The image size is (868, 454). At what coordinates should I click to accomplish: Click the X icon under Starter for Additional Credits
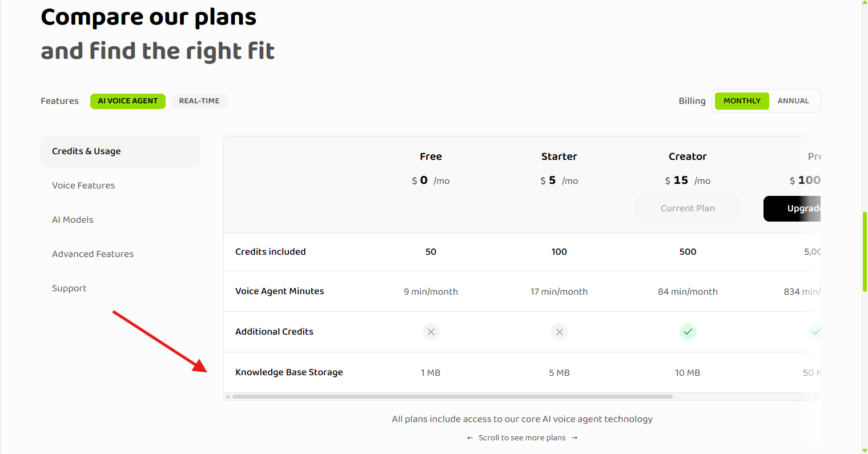pyautogui.click(x=559, y=332)
